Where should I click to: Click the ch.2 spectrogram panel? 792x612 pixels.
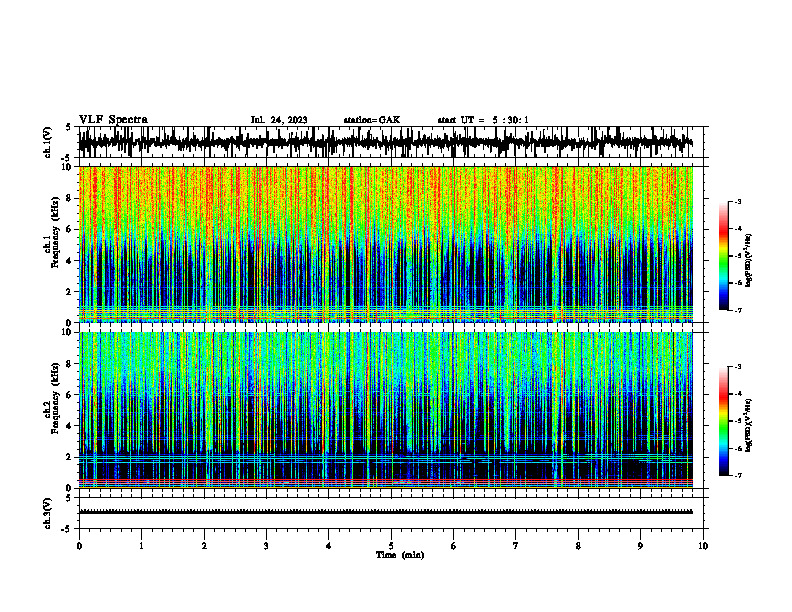[385, 410]
